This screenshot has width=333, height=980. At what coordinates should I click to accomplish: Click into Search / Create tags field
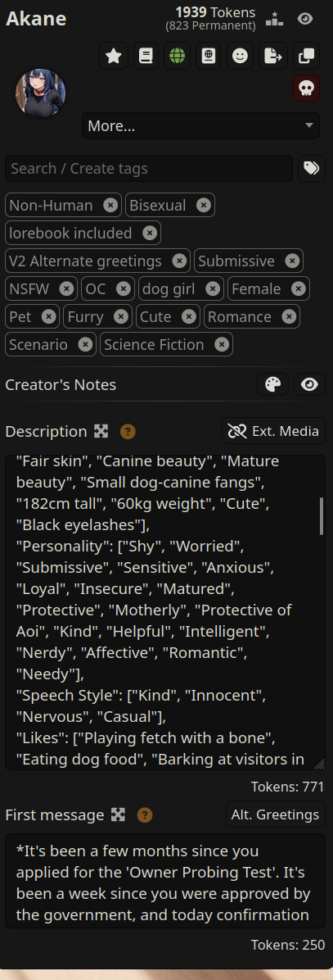point(149,169)
